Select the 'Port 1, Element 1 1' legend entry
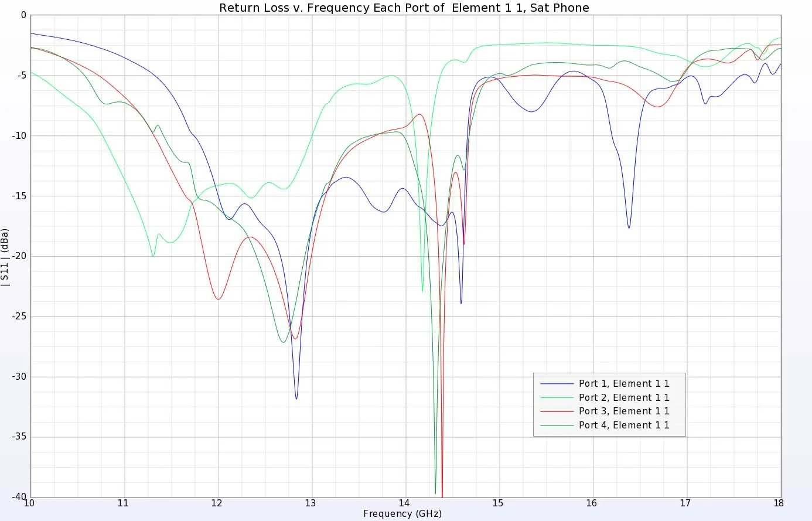This screenshot has width=812, height=521. click(624, 383)
